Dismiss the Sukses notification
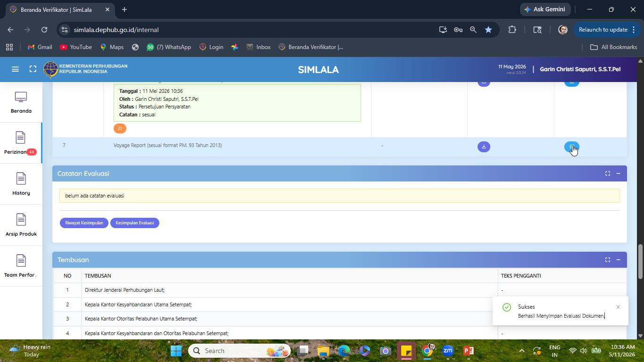Viewport: 644px width, 362px height. [618, 307]
